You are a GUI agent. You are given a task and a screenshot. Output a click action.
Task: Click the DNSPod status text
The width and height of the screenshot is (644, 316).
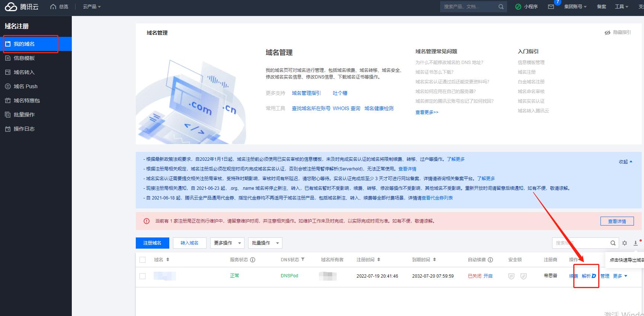coord(289,276)
